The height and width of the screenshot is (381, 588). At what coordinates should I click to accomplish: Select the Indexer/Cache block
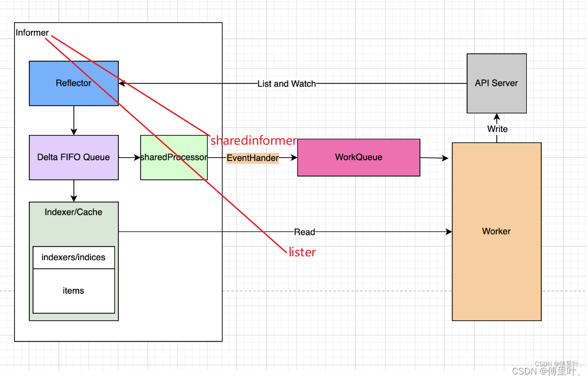click(73, 212)
